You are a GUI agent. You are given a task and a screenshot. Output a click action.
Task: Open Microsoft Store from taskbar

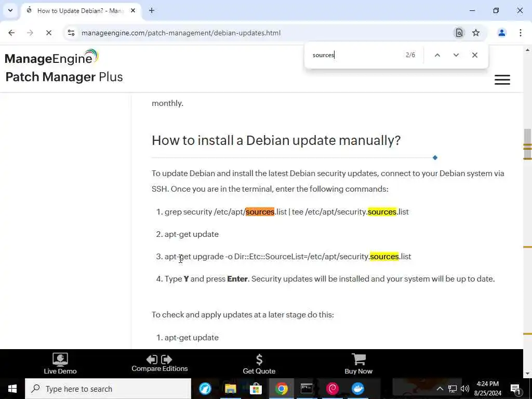[x=256, y=389]
